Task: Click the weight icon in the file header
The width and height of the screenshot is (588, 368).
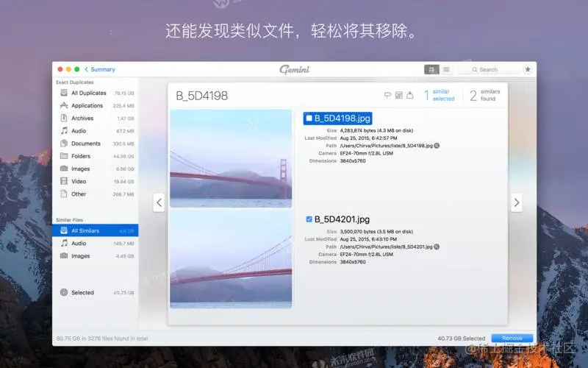Action: coord(410,95)
